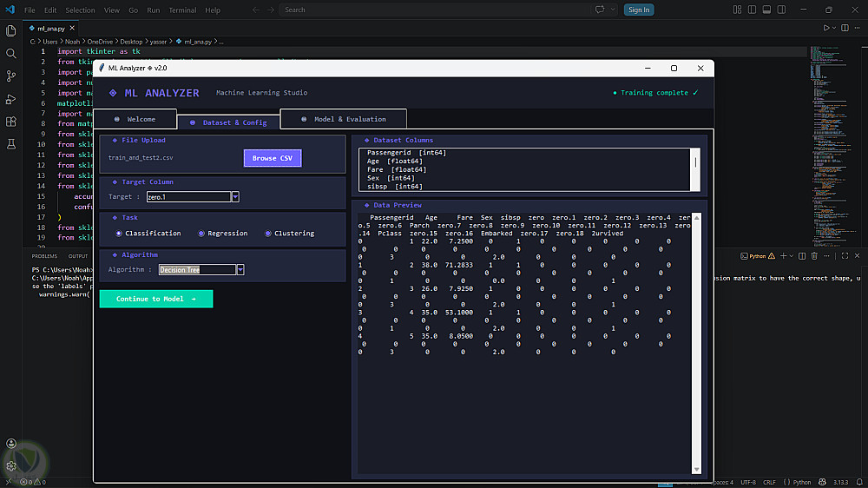This screenshot has height=488, width=868.
Task: Toggle secondary sidebar icon in VS Code
Action: (782, 10)
